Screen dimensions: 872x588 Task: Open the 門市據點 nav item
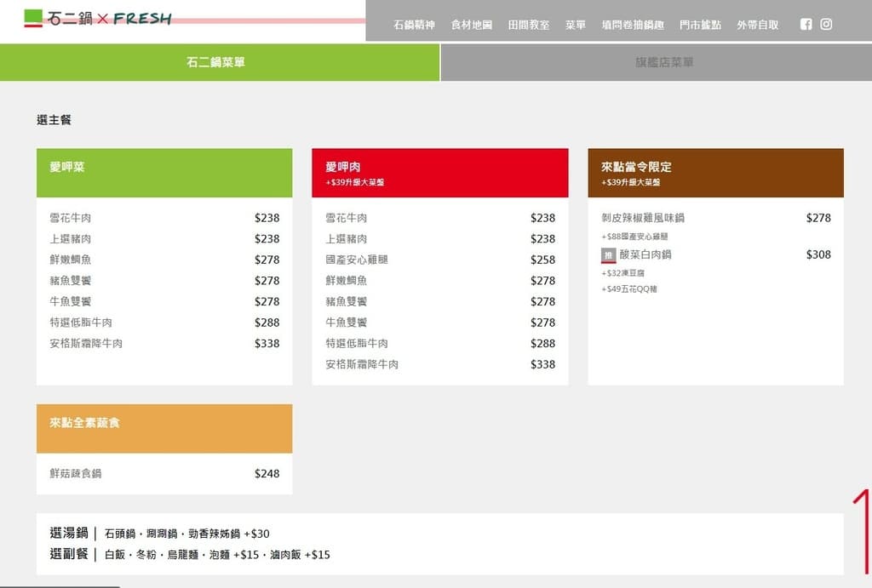700,25
